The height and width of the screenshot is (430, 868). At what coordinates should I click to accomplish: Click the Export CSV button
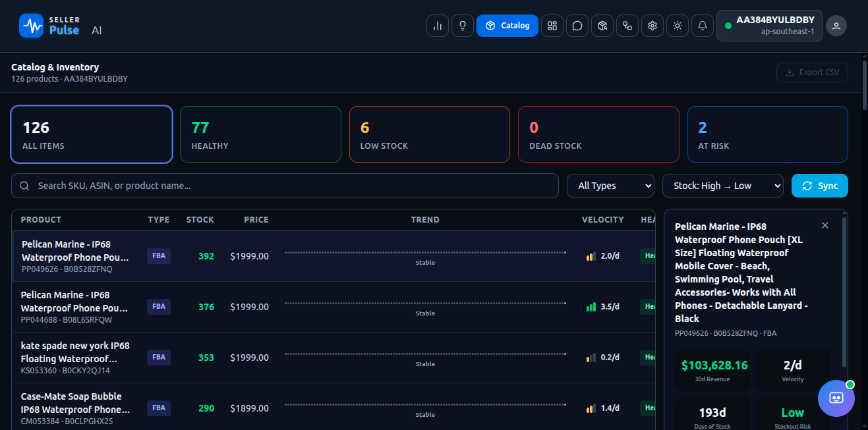812,72
